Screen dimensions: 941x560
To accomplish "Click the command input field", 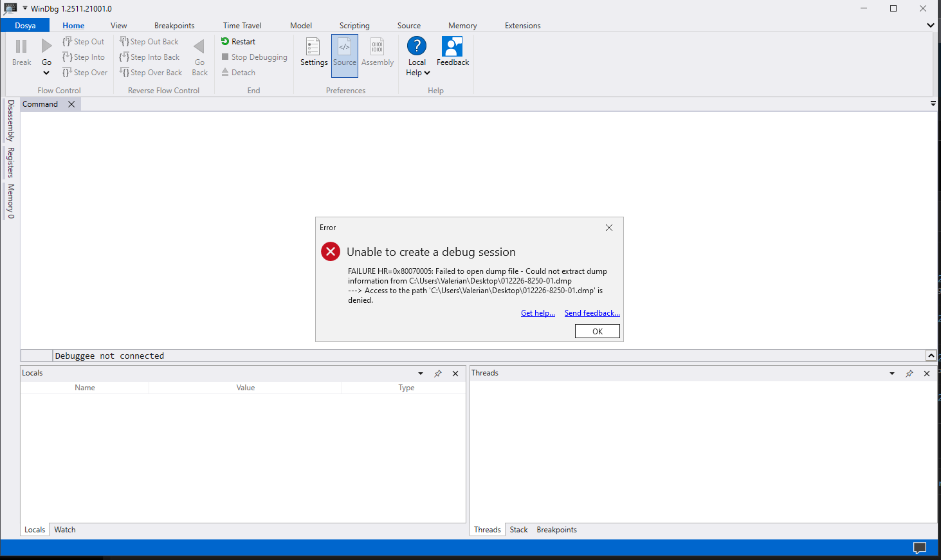I will pyautogui.click(x=489, y=356).
